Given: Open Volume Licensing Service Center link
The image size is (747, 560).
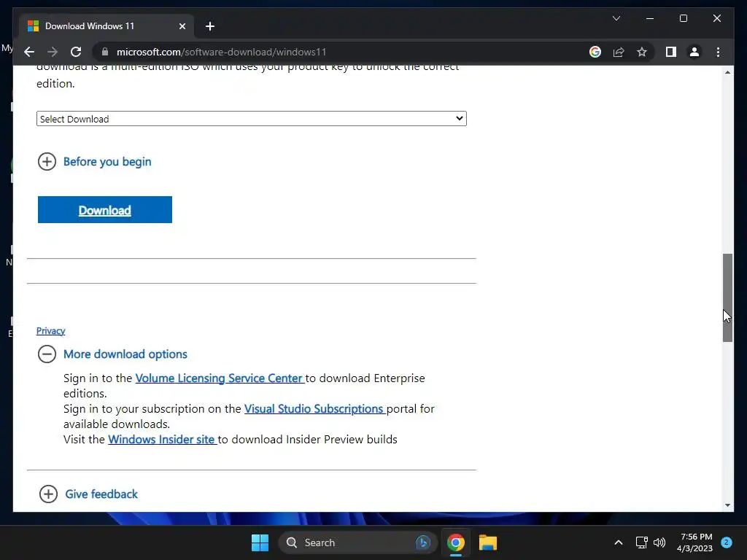Looking at the screenshot, I should pos(219,378).
